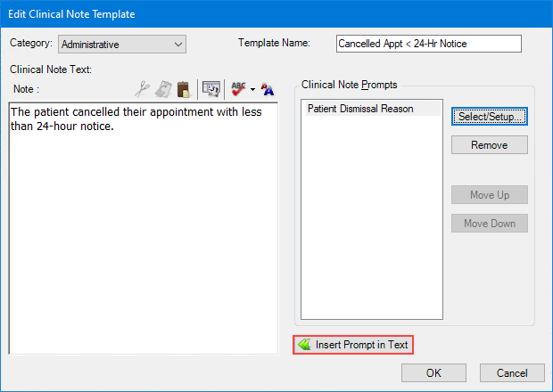Expand the spell check options arrow

(x=252, y=89)
